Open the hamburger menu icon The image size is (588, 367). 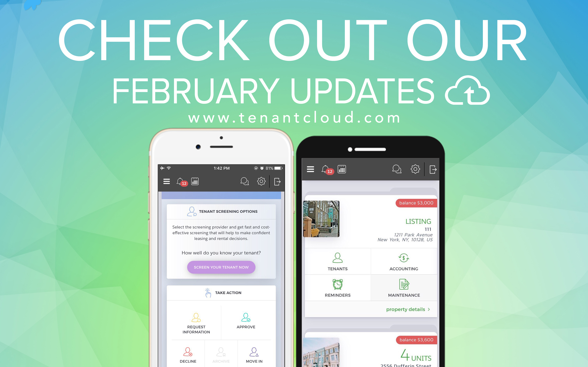[166, 183]
